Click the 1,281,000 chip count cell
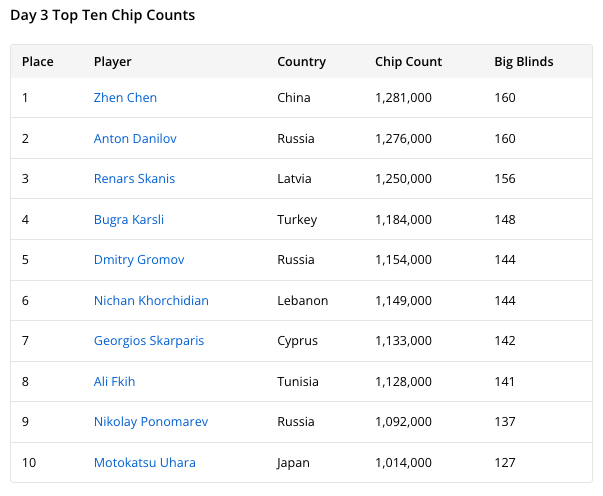This screenshot has width=603, height=496. click(x=403, y=98)
